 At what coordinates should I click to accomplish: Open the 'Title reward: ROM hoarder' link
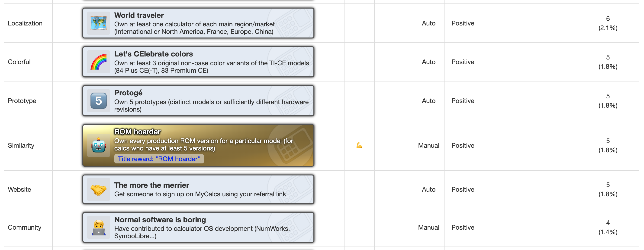click(x=159, y=159)
